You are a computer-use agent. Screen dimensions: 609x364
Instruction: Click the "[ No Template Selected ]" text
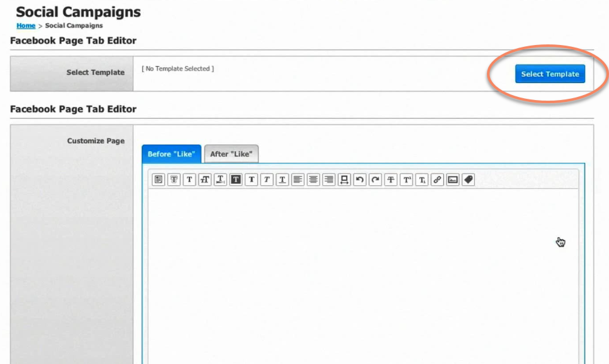(178, 69)
